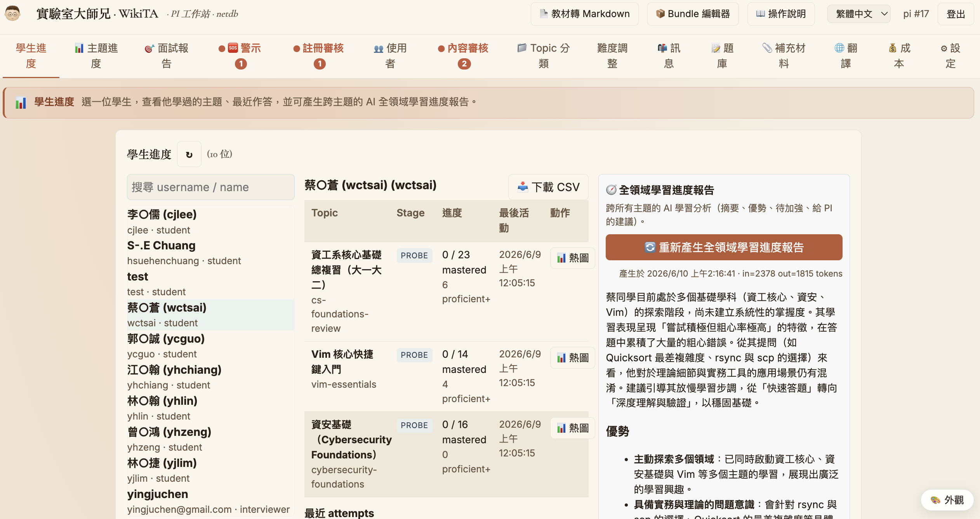The height and width of the screenshot is (519, 980).
Task: Go to 使用者 tab
Action: click(390, 56)
